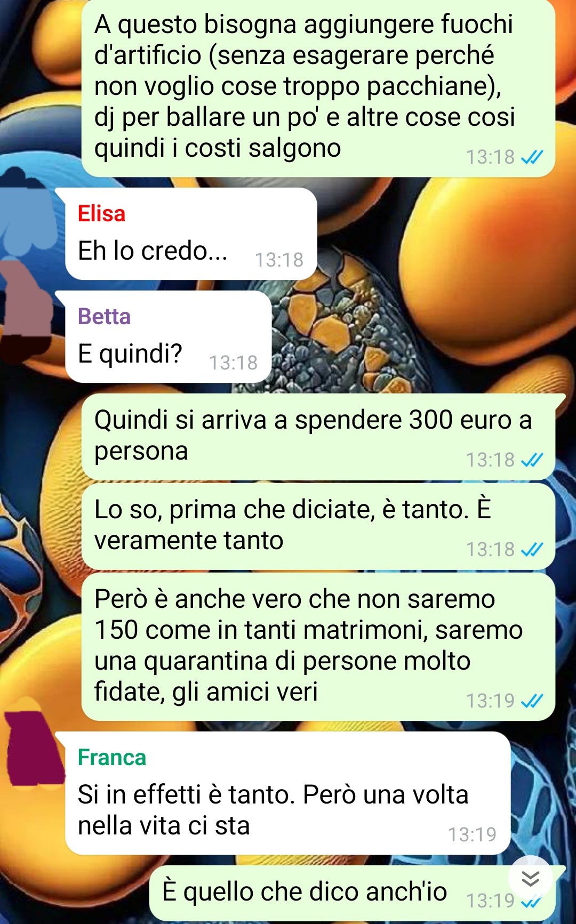Tap the scroll-to-bottom double chevron button
576x924 pixels.
click(531, 878)
